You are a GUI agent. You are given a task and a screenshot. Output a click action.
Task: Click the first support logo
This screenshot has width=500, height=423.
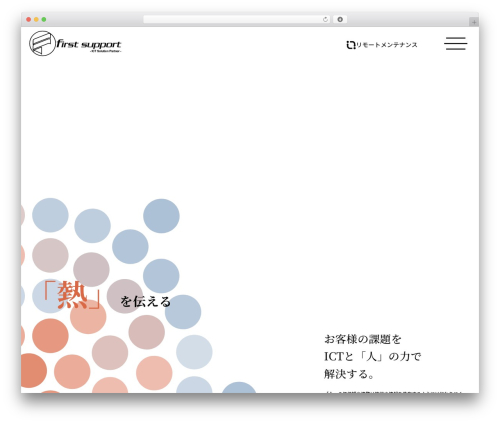click(75, 43)
